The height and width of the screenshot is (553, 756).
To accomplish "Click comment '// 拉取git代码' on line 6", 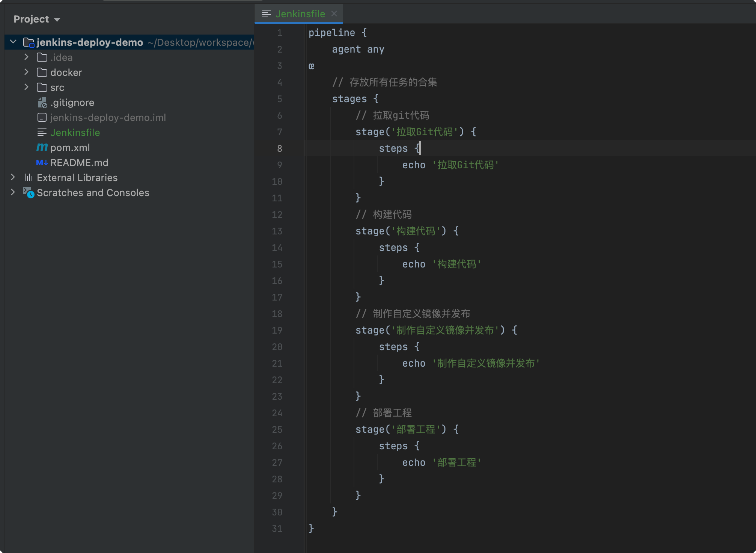I will [393, 115].
